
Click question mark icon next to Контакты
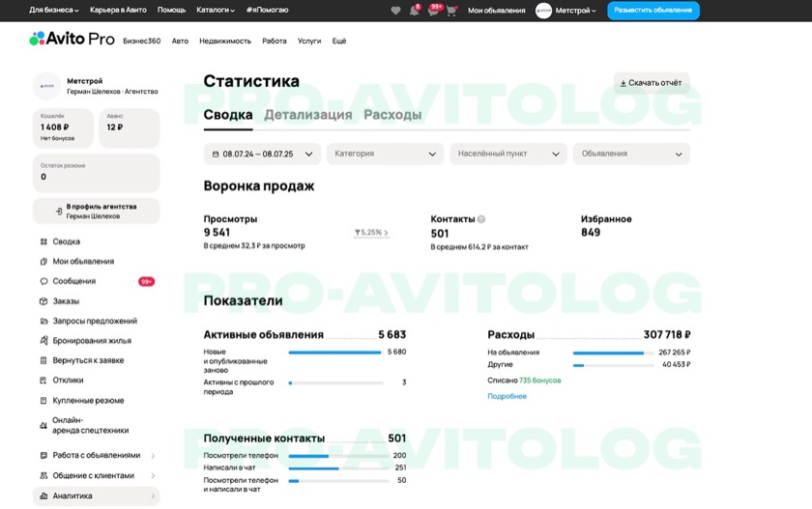pos(481,219)
